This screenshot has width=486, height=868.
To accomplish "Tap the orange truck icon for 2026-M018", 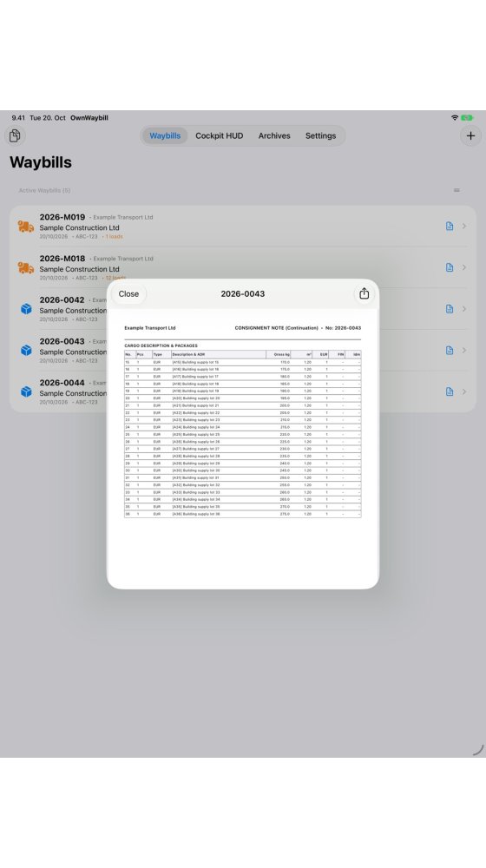I will click(25, 267).
